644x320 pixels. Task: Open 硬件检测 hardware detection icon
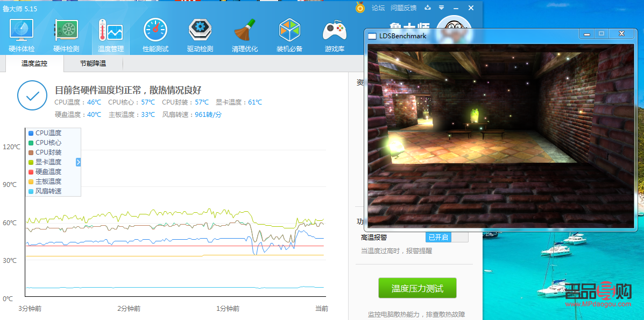point(66,33)
